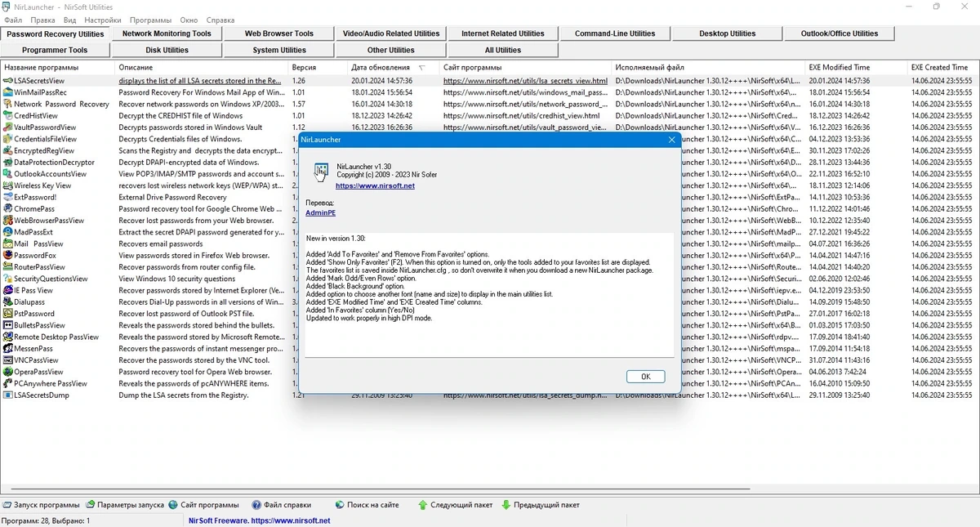
Task: Click the CredentialsFileView icon
Action: 7,139
